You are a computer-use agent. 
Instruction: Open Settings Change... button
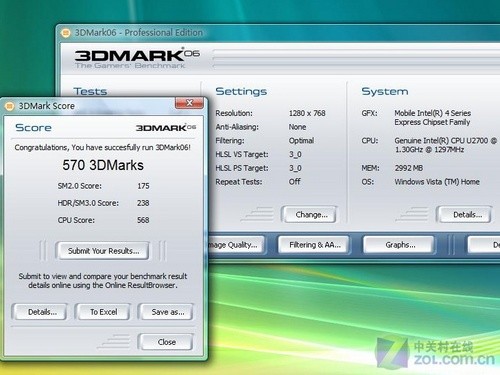[x=311, y=215]
